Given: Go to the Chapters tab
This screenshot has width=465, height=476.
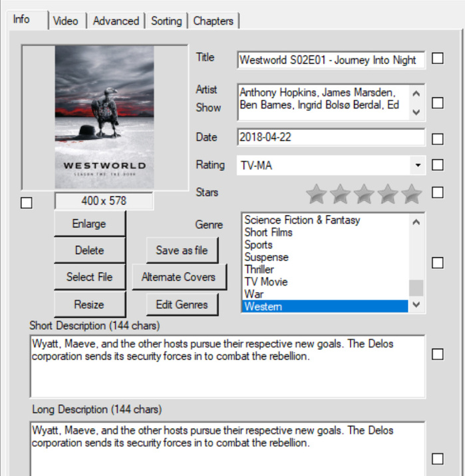Looking at the screenshot, I should click(214, 21).
